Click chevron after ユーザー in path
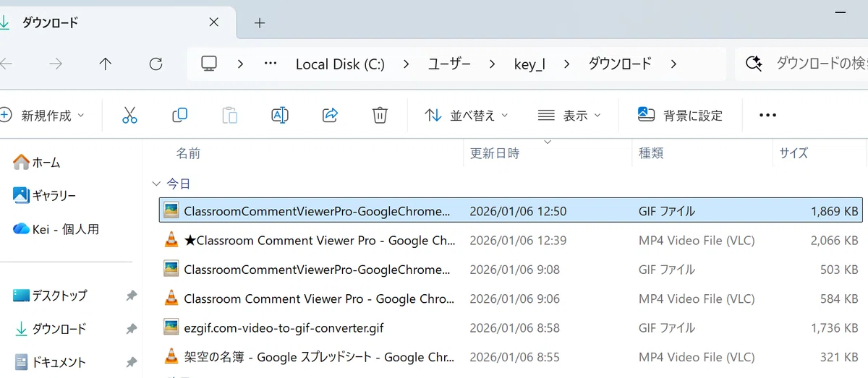 [x=492, y=64]
